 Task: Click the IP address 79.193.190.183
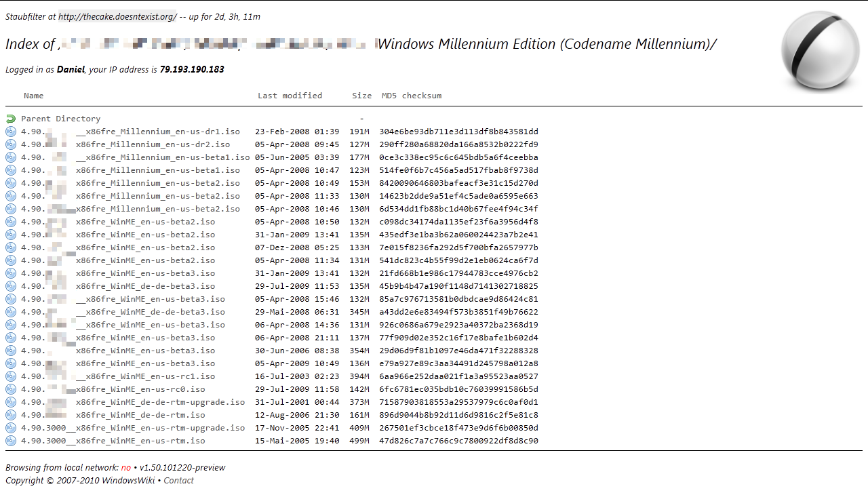192,70
